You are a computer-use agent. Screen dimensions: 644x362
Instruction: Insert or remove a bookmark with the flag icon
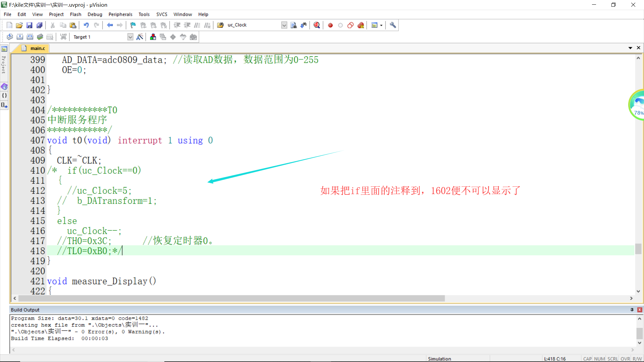click(133, 25)
